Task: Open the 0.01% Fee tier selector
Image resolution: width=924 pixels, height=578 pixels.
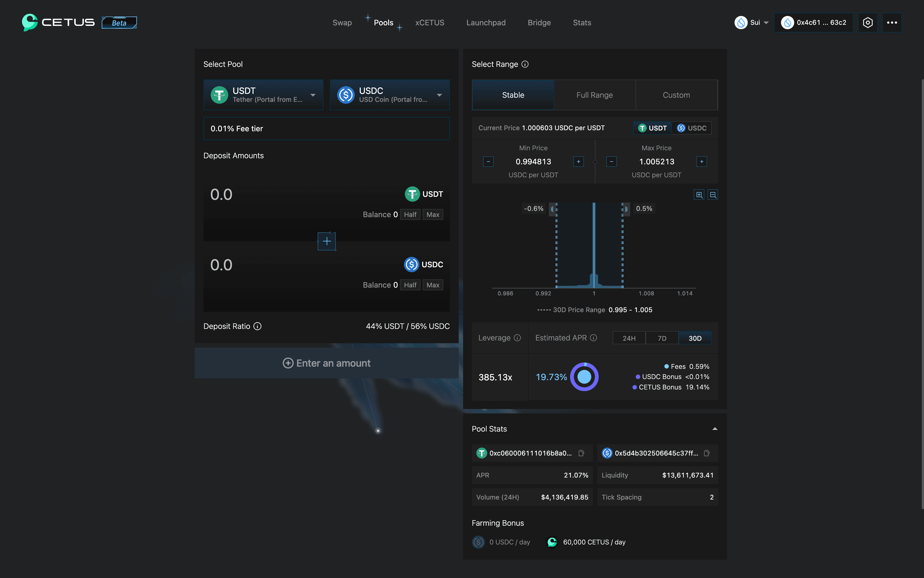Action: pos(326,129)
